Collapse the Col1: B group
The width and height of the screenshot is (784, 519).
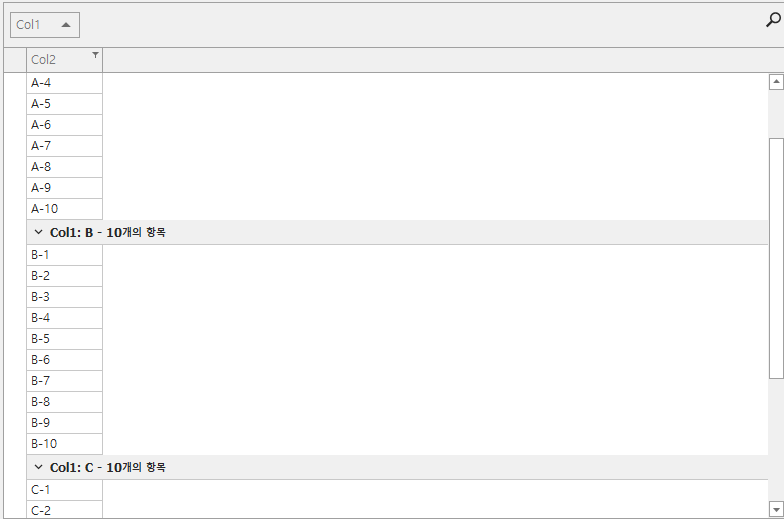(38, 233)
